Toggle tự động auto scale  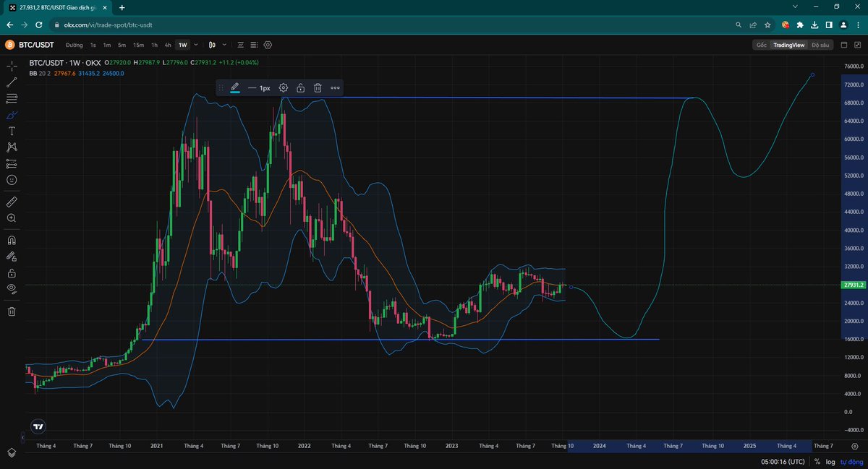(x=853, y=461)
